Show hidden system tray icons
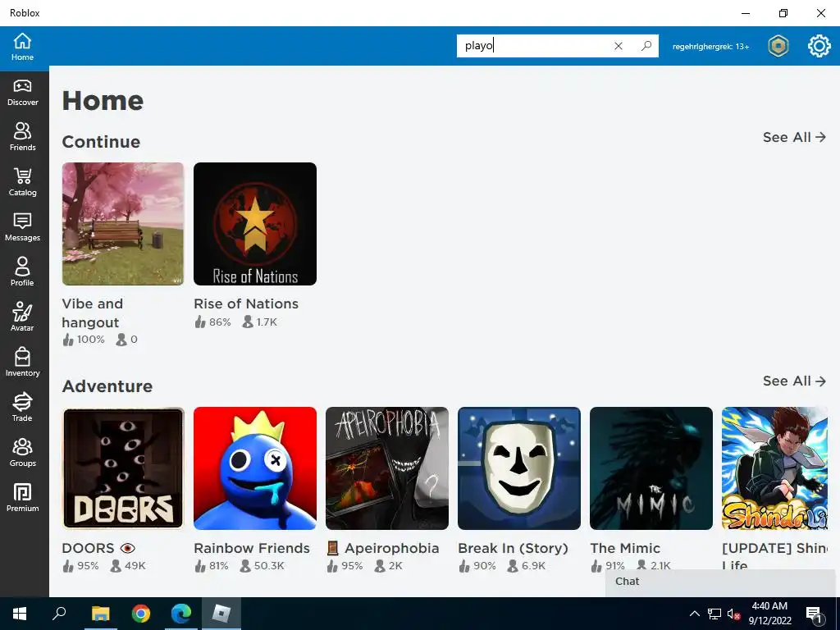This screenshot has height=630, width=840. click(x=694, y=614)
